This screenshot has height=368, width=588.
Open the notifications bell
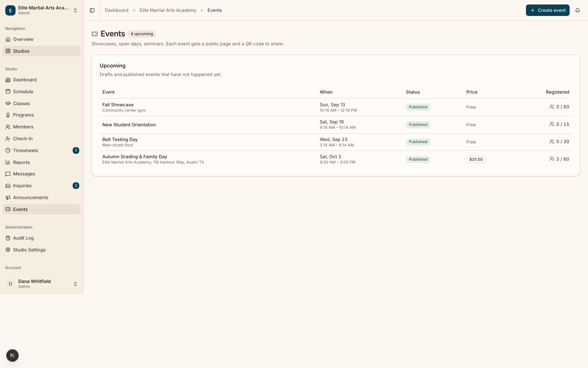pos(577,10)
